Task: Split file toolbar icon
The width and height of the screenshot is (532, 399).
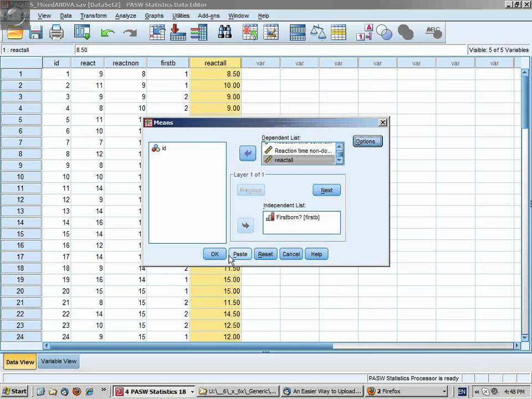Action: point(298,33)
